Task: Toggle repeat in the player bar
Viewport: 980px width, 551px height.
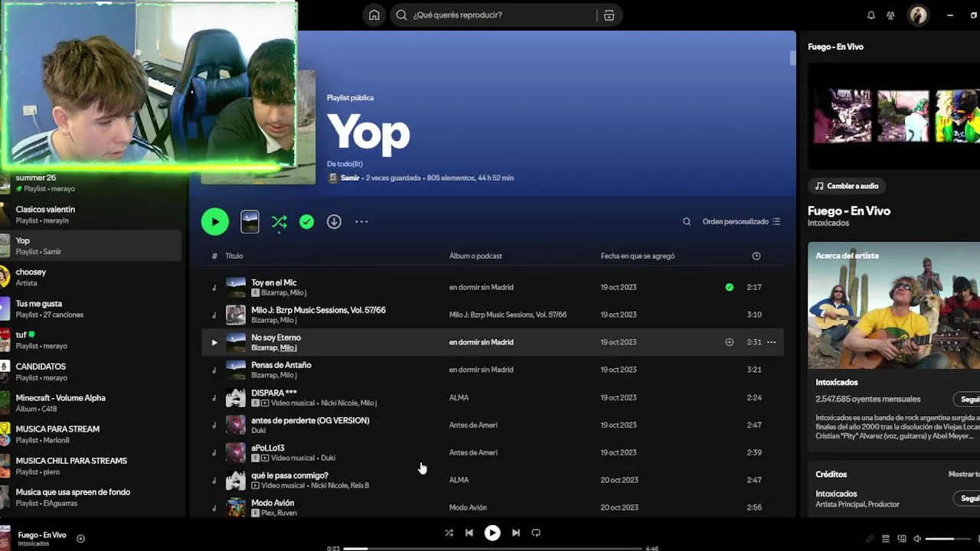Action: [x=536, y=533]
